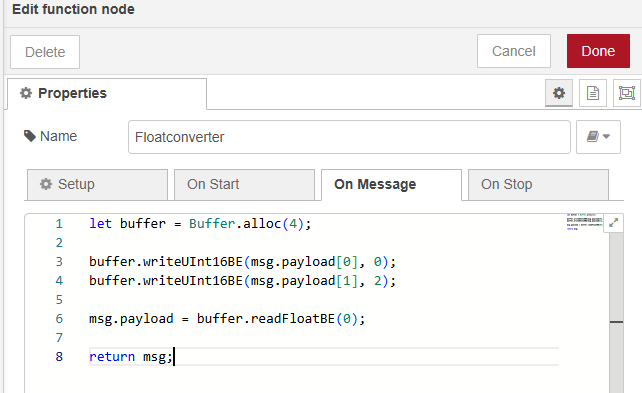Open node appearance settings icon
Viewport: 642px width, 393px height.
point(626,93)
